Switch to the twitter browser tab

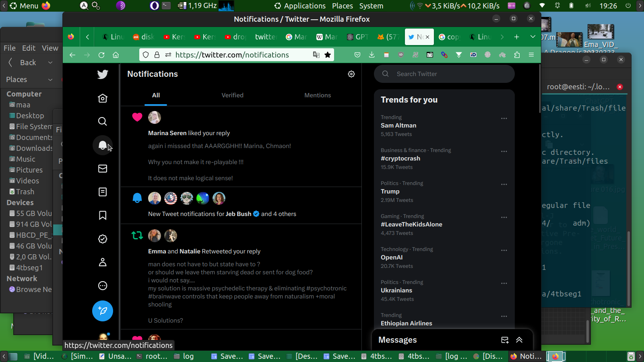click(265, 37)
